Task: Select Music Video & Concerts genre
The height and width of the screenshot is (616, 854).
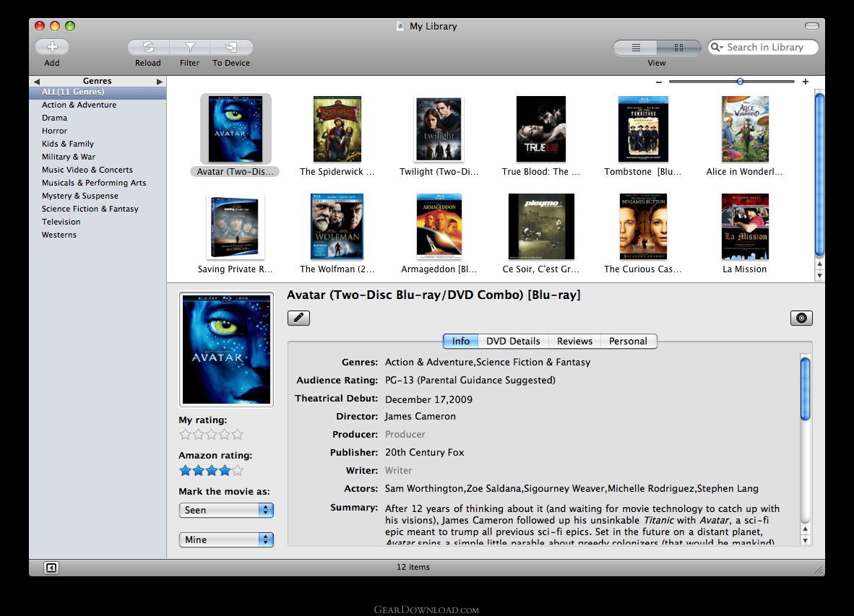Action: tap(98, 170)
